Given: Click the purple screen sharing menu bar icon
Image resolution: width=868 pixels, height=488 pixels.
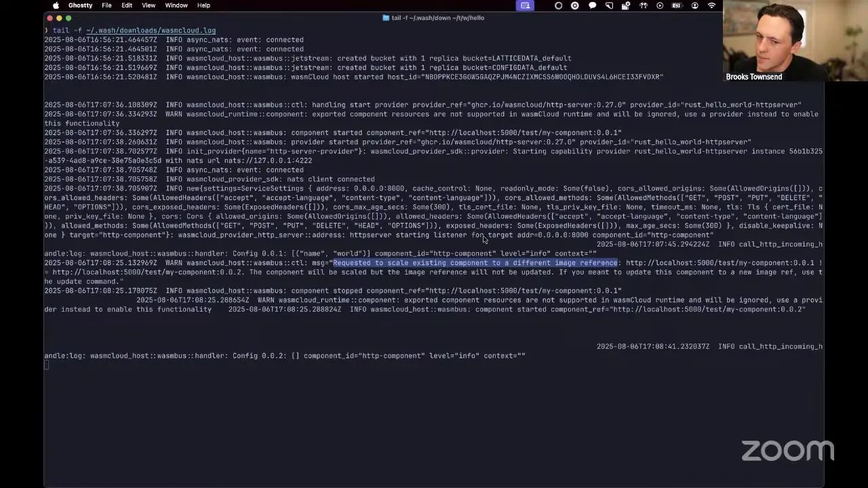Looking at the screenshot, I should click(x=526, y=5).
